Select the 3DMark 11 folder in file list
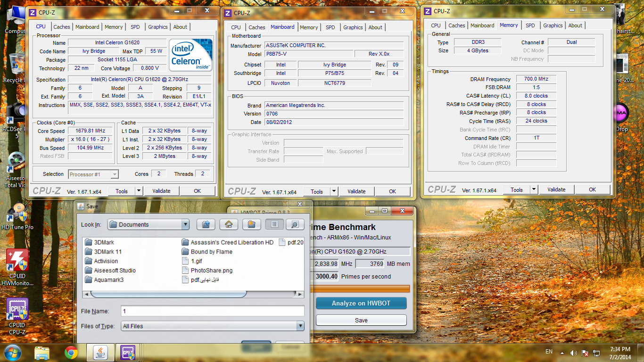The height and width of the screenshot is (362, 644). (x=103, y=252)
